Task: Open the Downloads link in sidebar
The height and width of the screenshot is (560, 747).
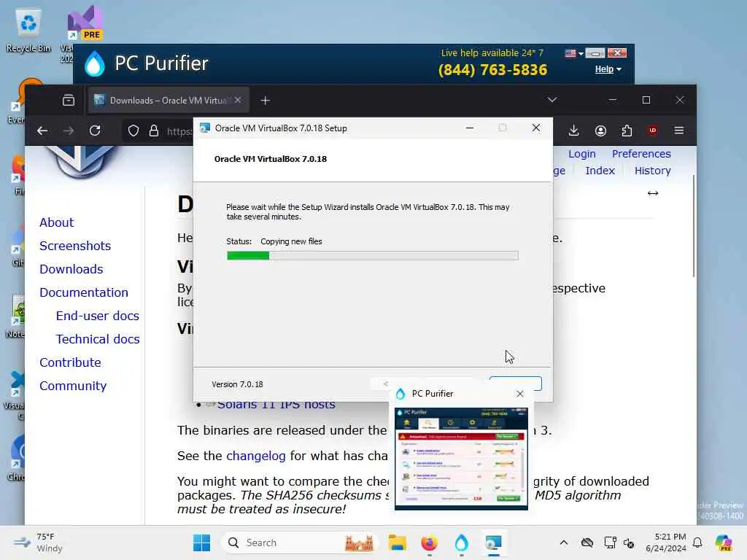Action: [71, 269]
